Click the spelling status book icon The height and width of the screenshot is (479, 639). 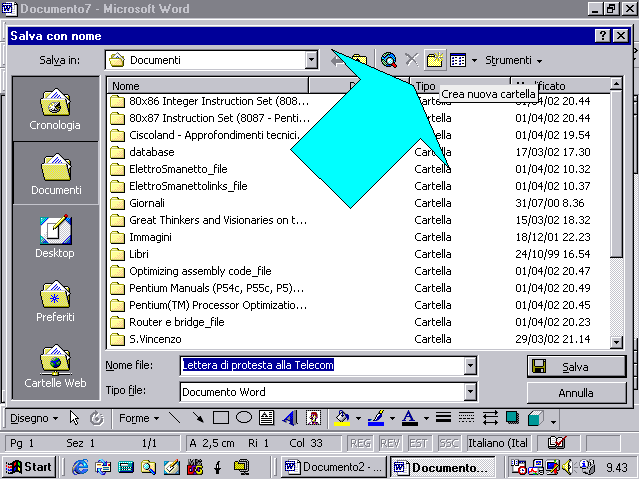(x=556, y=443)
